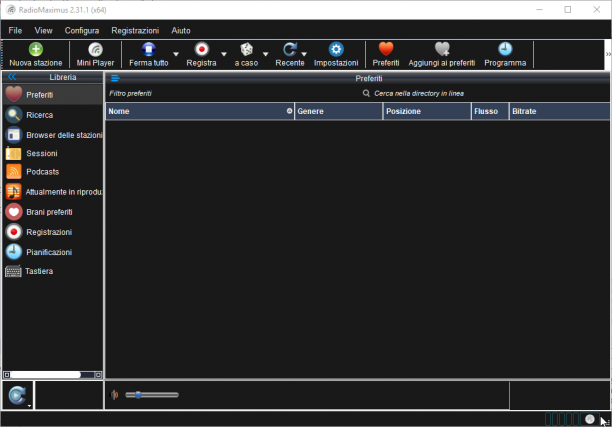Open the Programma clock icon
The image size is (612, 427).
click(x=505, y=50)
